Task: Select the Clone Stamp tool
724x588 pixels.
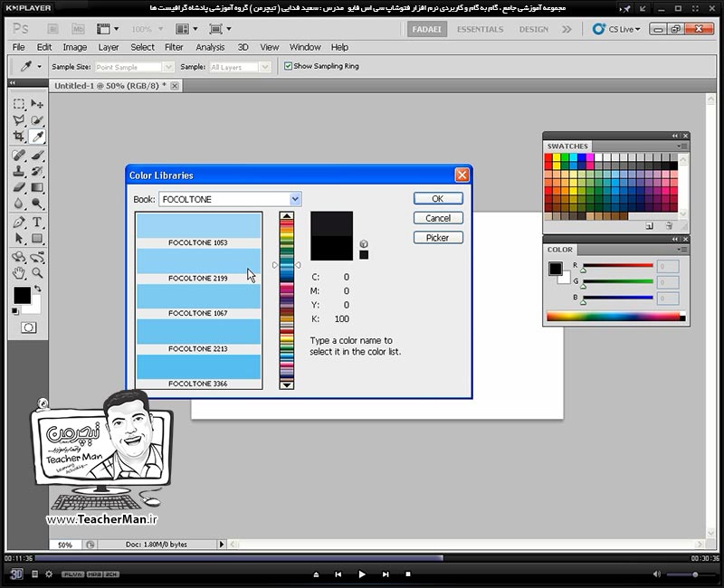Action: (19, 171)
